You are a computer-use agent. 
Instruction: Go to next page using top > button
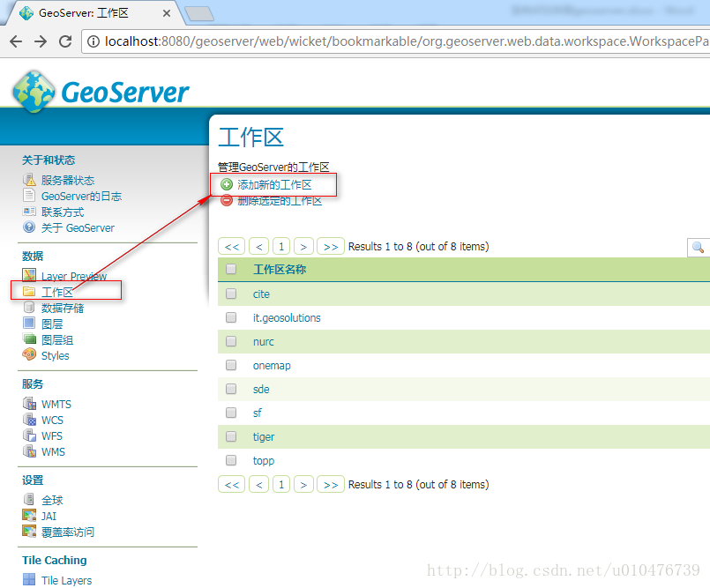303,247
